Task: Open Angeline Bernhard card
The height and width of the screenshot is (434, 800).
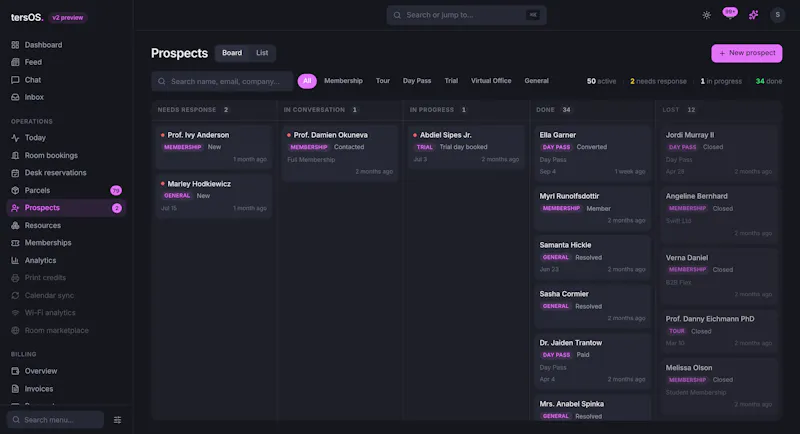Action: click(x=718, y=214)
